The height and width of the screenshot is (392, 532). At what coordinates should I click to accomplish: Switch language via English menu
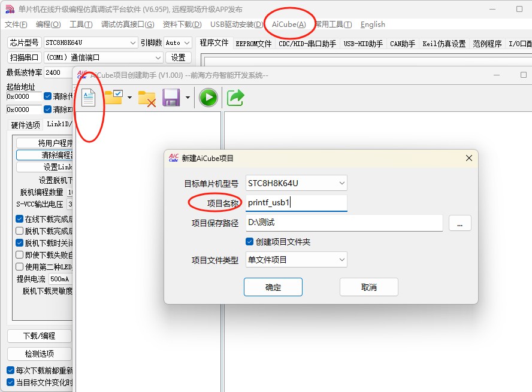coord(373,25)
